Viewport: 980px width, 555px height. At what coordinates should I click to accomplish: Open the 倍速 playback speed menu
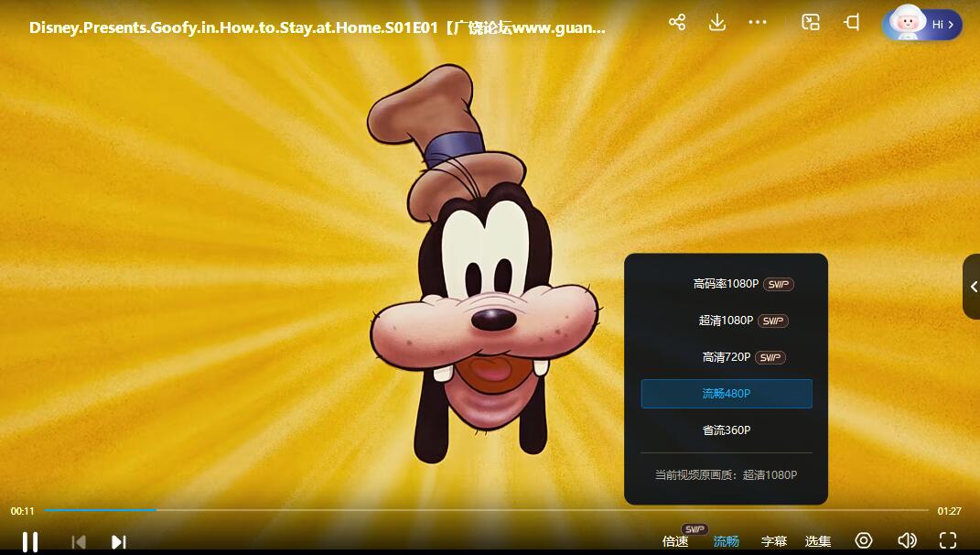click(675, 542)
